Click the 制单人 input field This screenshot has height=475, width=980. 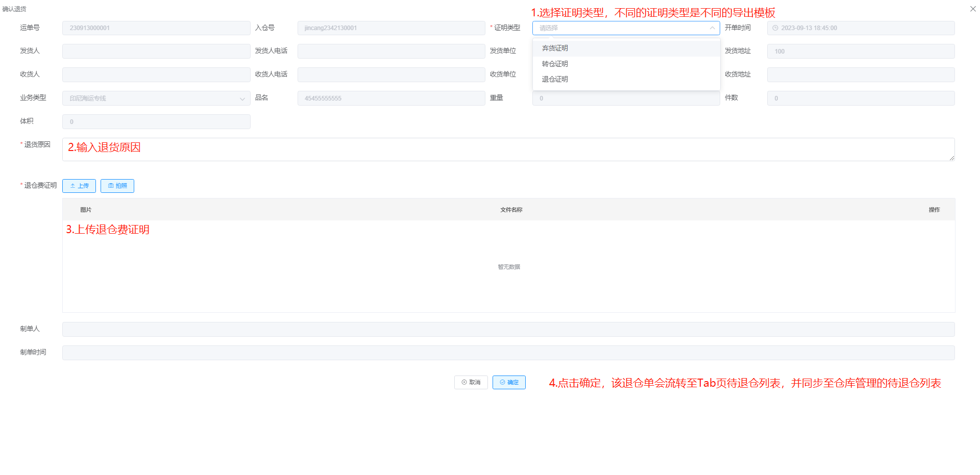pos(508,329)
